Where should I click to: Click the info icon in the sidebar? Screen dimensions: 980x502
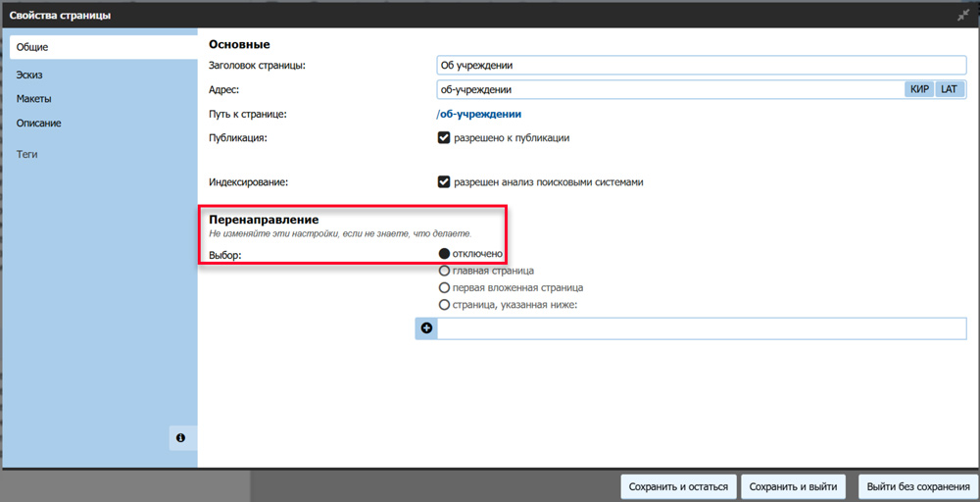pyautogui.click(x=181, y=437)
